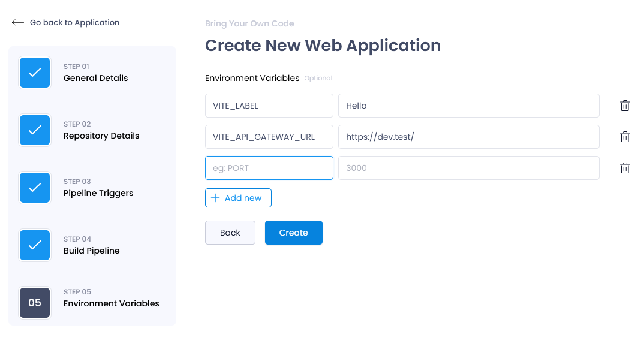Click the 05 step number badge
The width and height of the screenshot is (644, 346).
click(x=35, y=303)
